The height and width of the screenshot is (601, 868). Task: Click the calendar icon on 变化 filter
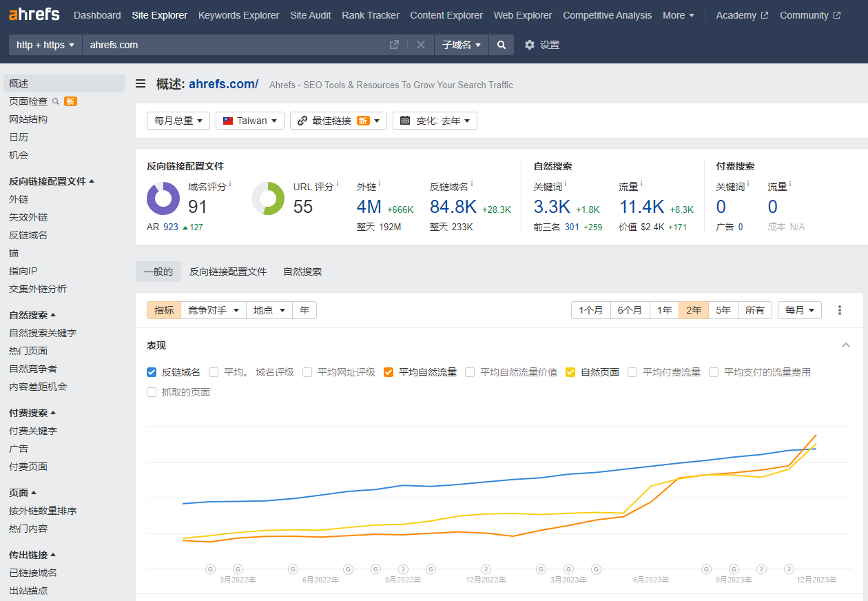tap(403, 120)
